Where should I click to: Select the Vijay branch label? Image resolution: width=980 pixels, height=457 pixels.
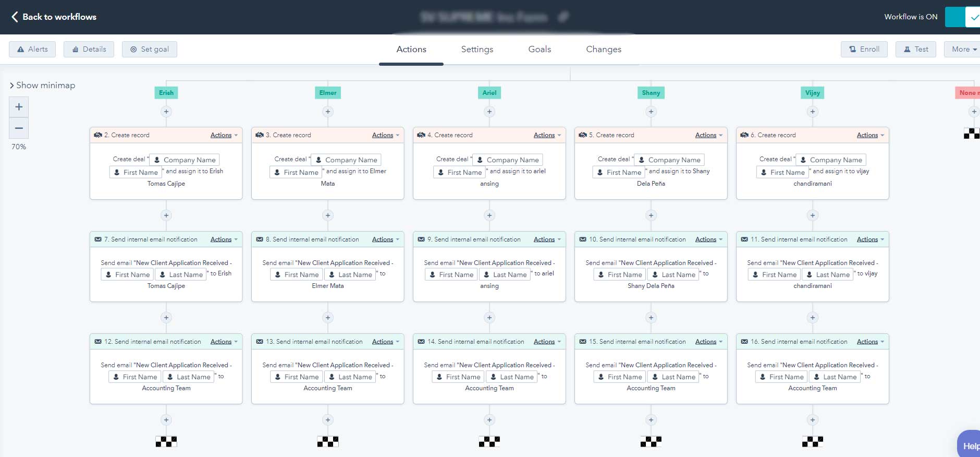pyautogui.click(x=812, y=93)
